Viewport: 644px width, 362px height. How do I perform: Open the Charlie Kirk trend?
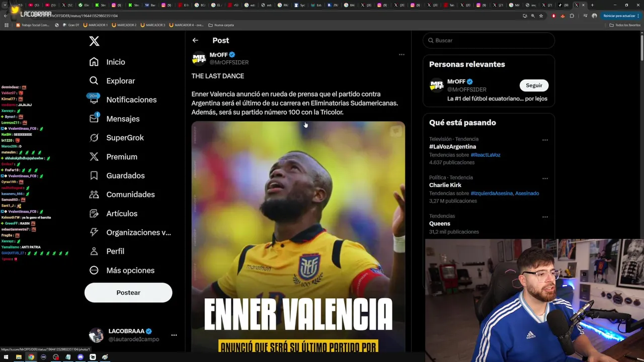[x=445, y=185]
